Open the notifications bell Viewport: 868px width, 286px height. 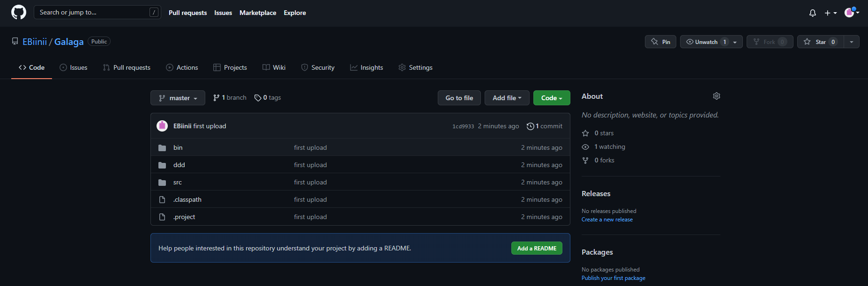(x=813, y=13)
